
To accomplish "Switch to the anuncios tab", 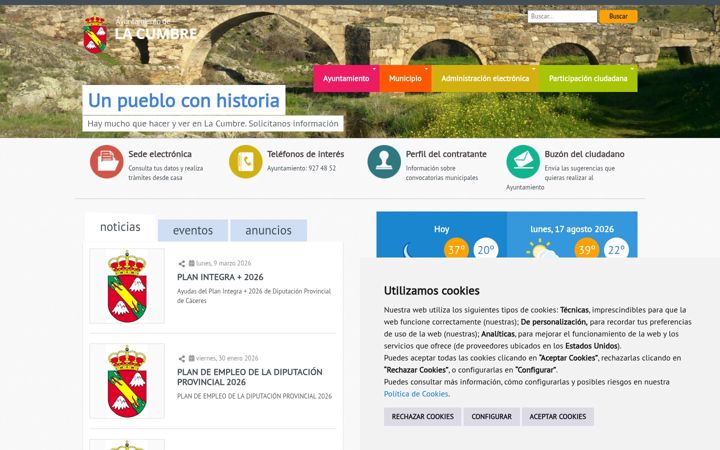I will coord(269,230).
